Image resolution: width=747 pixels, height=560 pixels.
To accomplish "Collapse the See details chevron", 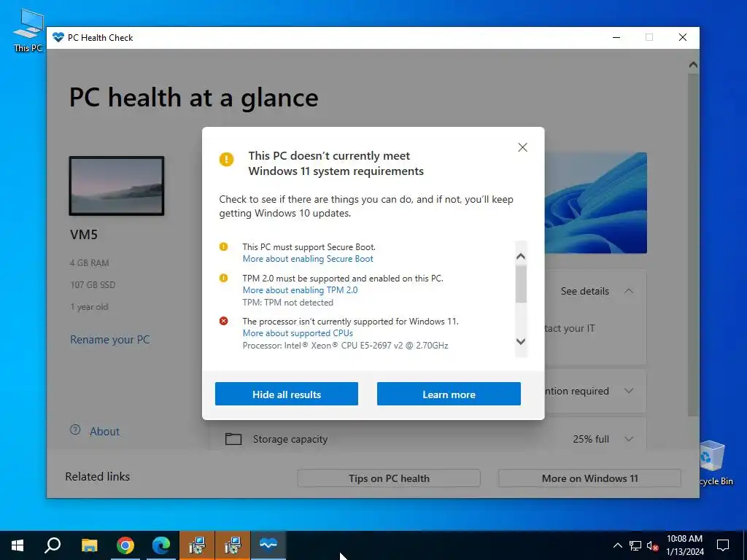I will pyautogui.click(x=629, y=291).
